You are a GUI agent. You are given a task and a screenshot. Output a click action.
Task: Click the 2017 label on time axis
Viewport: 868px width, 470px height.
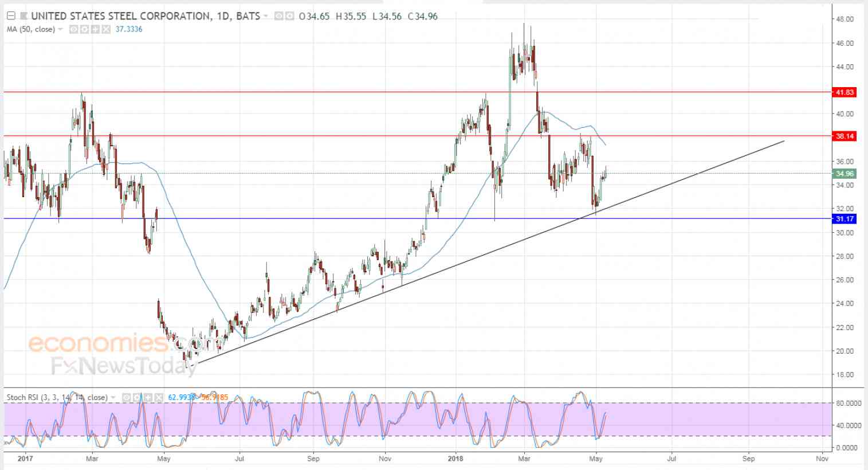25,459
